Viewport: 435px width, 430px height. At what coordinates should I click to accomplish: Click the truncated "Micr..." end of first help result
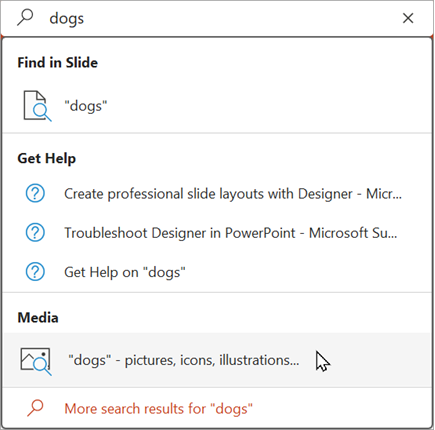(384, 194)
